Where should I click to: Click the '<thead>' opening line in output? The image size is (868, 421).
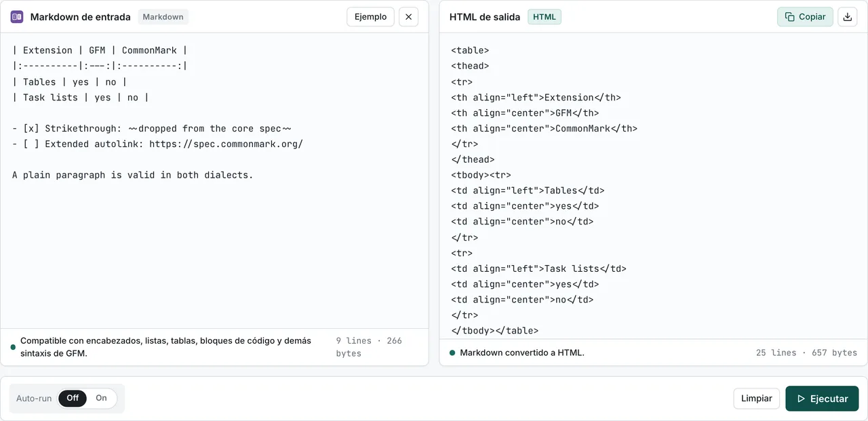pyautogui.click(x=470, y=66)
